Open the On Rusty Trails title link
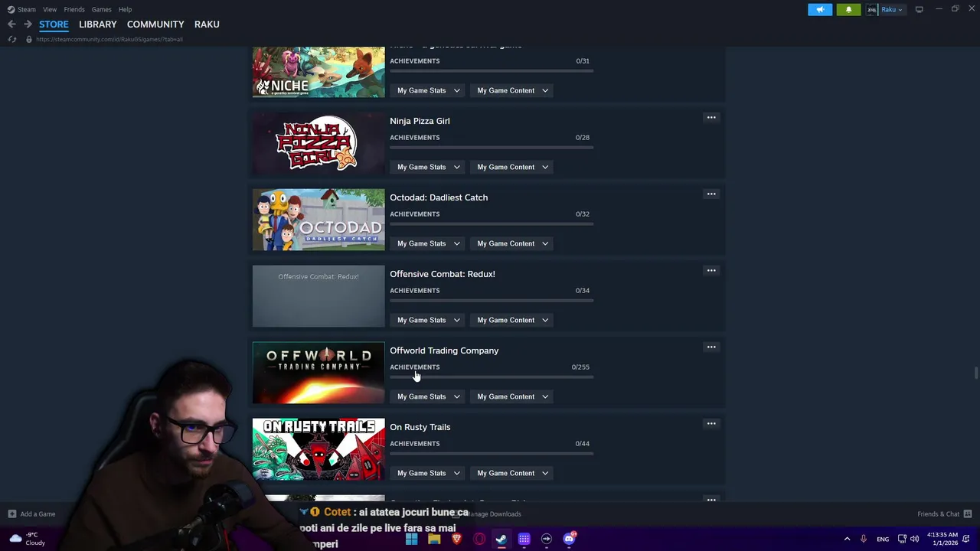The image size is (980, 551). 420,427
